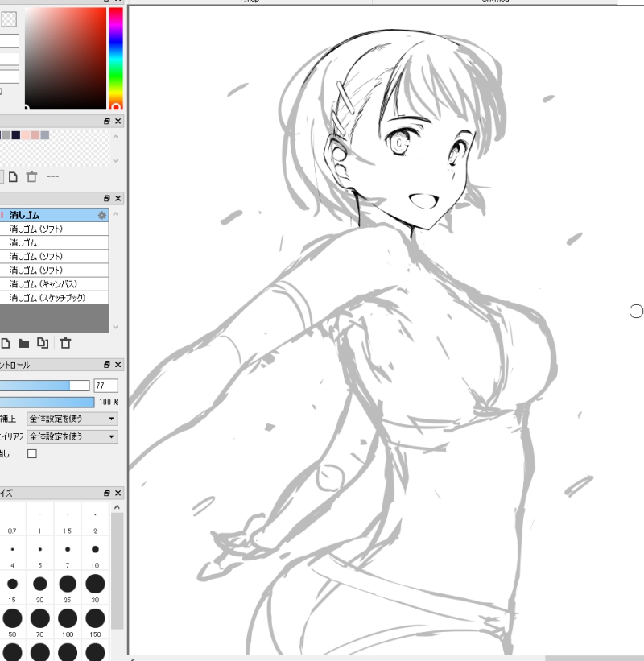Select the brush size 100 preset
Viewport: 644px width, 661px height.
click(68, 622)
